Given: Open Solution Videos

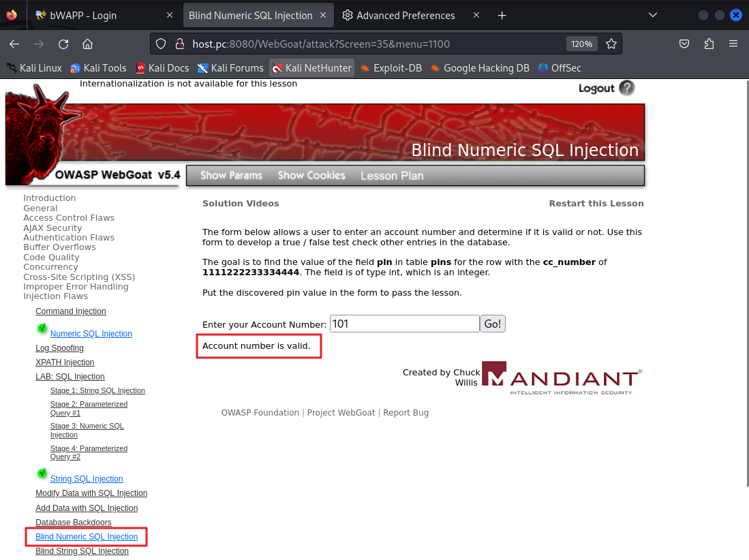Looking at the screenshot, I should 241,204.
